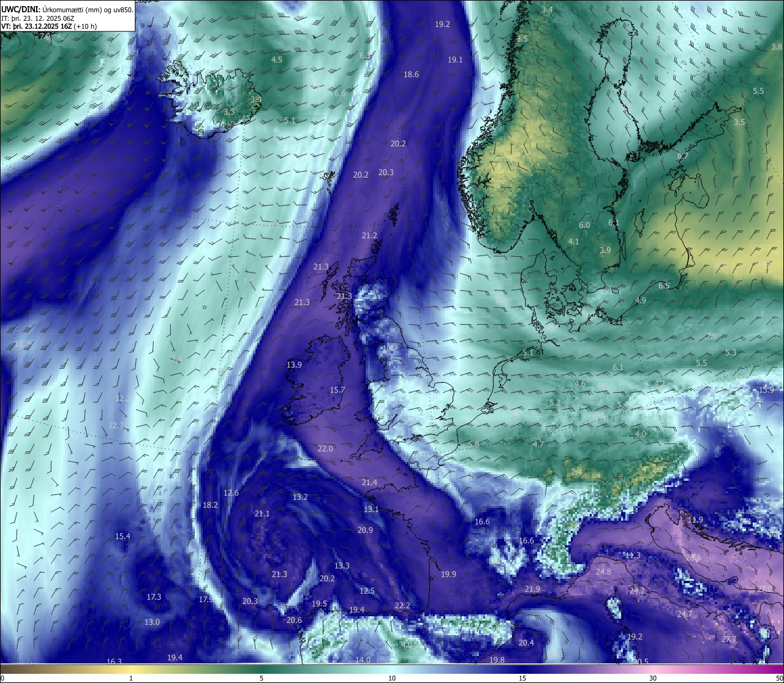
Task: Click the 12.5 value on the map
Action: [367, 591]
